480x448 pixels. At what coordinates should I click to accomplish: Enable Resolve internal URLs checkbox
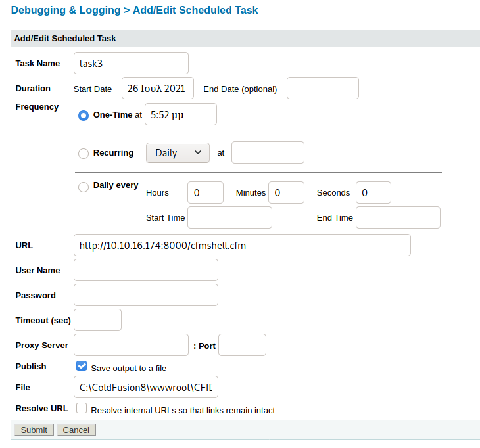tap(82, 409)
